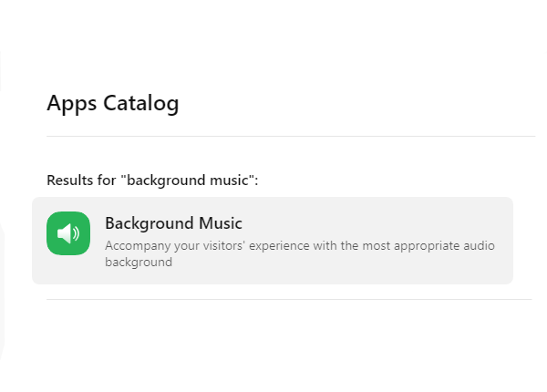Screen dimensions: 547x392
Task: Click the 'Results for "background music":' label
Action: (x=152, y=181)
